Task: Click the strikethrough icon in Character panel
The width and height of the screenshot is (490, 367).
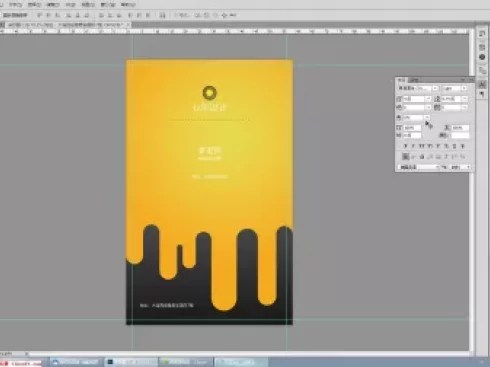Action: click(463, 146)
